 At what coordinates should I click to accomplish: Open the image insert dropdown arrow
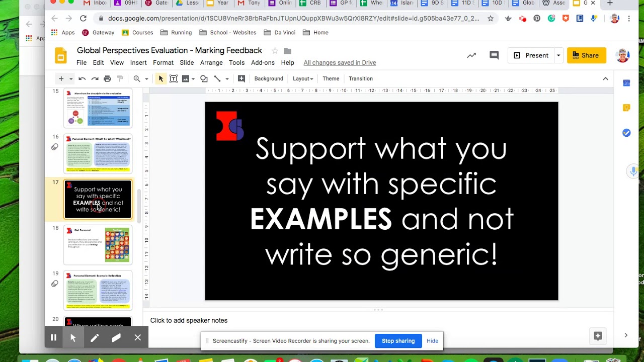193,79
